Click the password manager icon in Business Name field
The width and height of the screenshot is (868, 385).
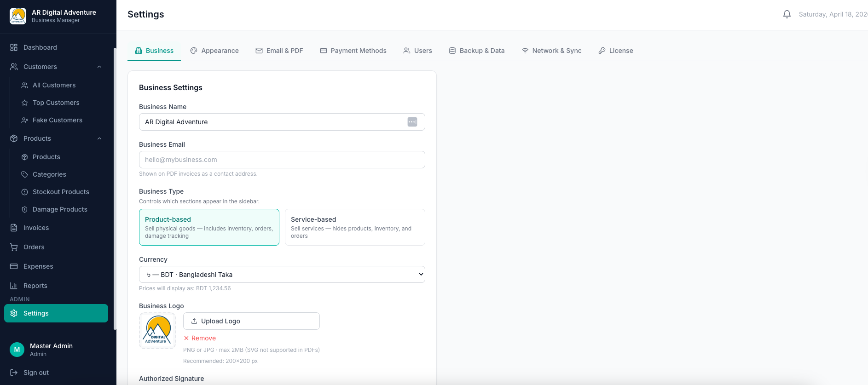click(412, 122)
